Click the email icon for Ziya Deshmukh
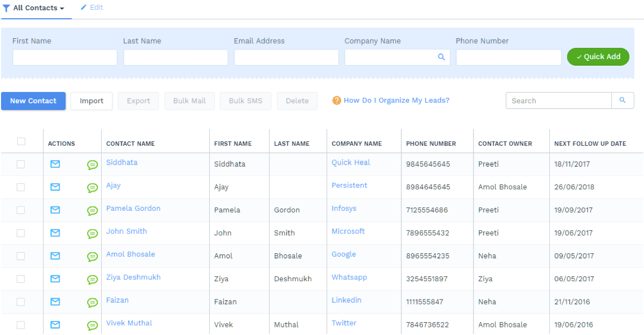Viewport: 644px width, 335px height. [55, 279]
